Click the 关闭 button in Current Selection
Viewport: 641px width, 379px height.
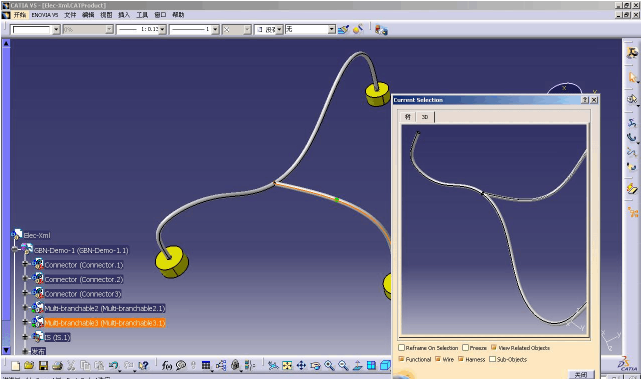point(580,374)
